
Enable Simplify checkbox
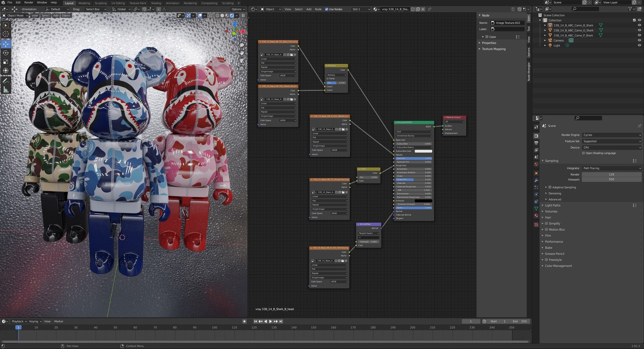click(547, 224)
